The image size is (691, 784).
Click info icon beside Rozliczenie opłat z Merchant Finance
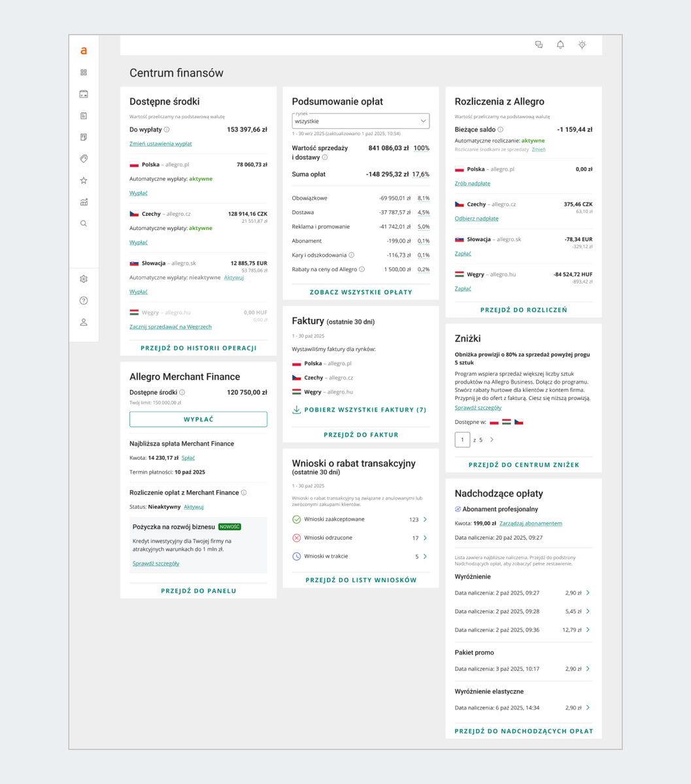244,493
